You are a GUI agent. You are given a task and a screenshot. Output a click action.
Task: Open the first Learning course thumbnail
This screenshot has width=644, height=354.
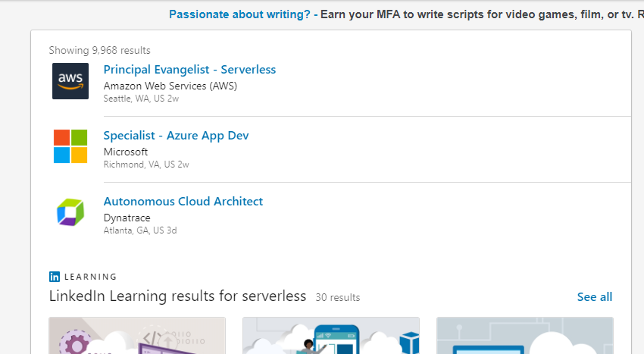tap(137, 336)
